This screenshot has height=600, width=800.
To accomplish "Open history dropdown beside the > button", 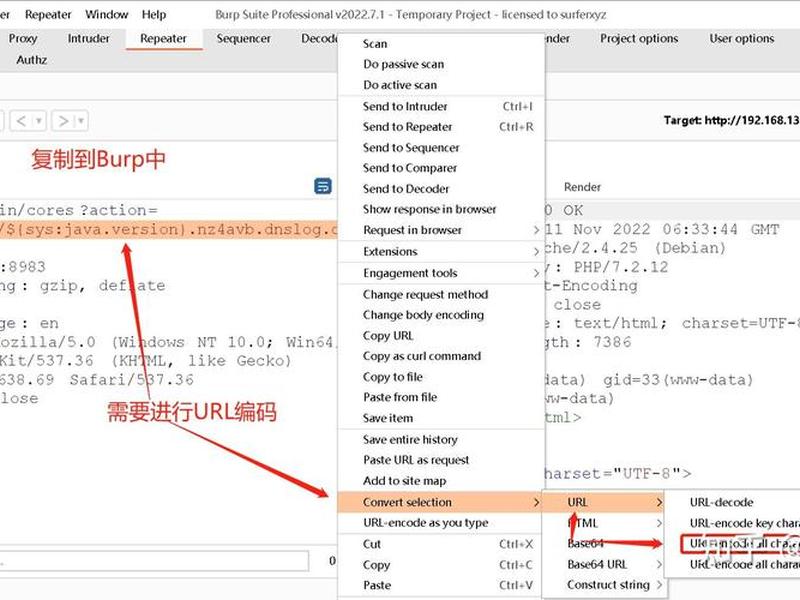I will [81, 121].
